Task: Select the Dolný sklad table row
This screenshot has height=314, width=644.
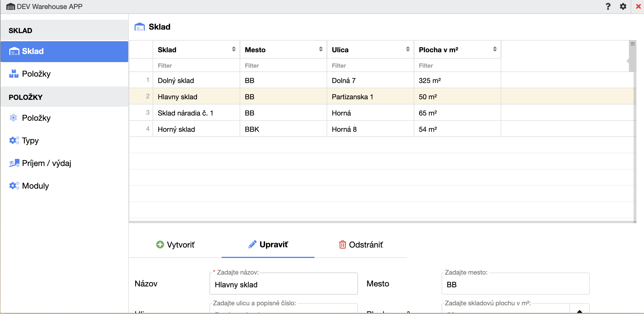Action: tap(176, 80)
